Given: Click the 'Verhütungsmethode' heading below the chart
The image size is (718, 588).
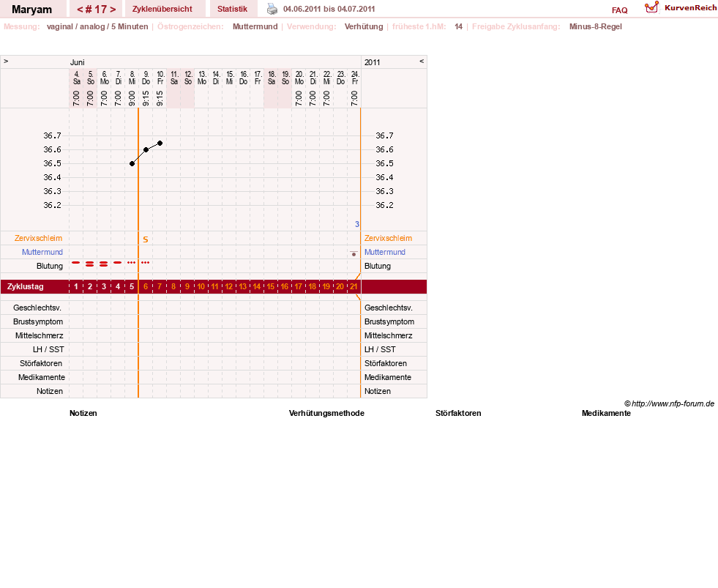Looking at the screenshot, I should click(326, 413).
